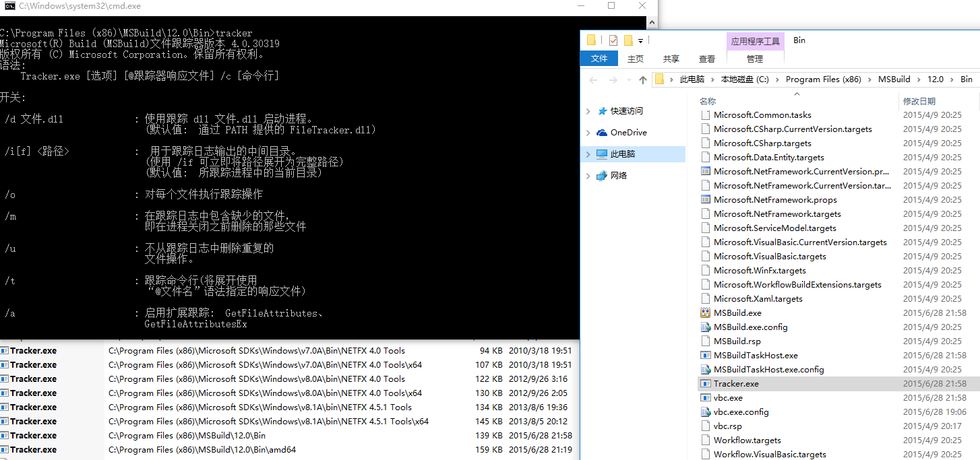Switch to the 主页 ribbon tab
The width and height of the screenshot is (980, 460).
(636, 59)
